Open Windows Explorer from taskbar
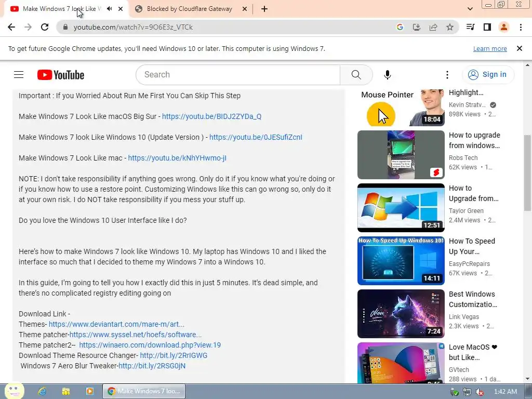The height and width of the screenshot is (399, 532). coord(66,391)
